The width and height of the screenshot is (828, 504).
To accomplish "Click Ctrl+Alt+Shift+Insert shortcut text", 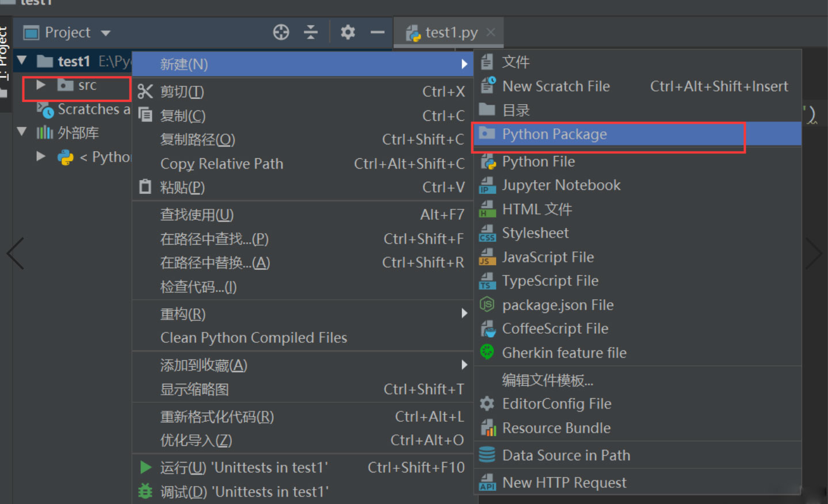I will [719, 86].
